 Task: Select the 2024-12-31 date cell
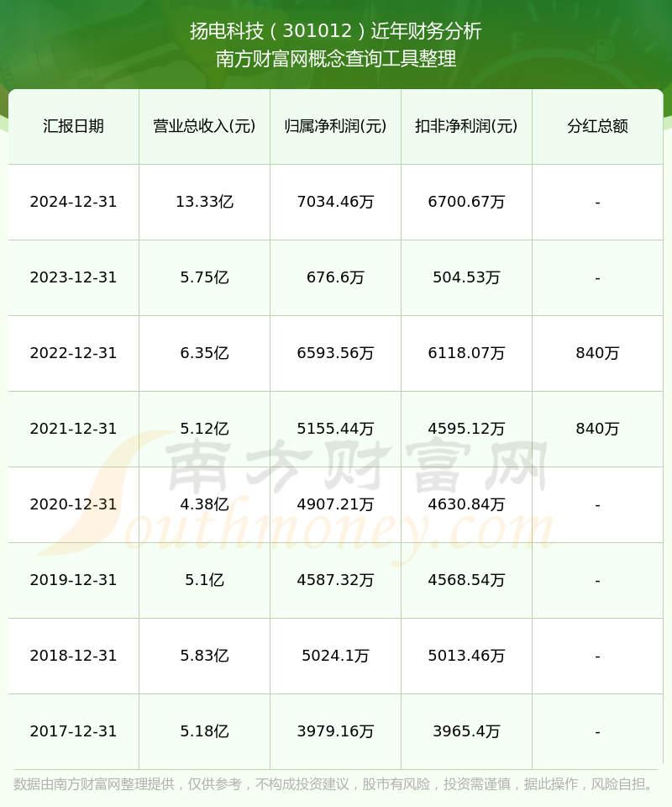click(74, 202)
